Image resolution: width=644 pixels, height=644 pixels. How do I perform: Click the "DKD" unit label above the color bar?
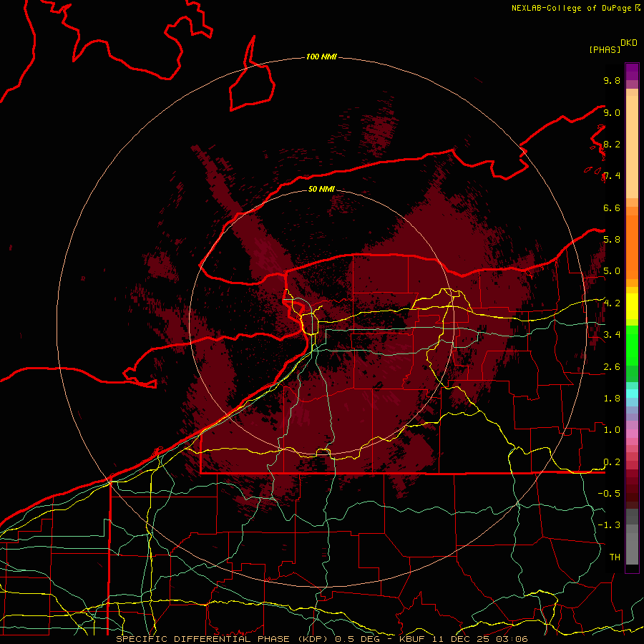tap(629, 43)
